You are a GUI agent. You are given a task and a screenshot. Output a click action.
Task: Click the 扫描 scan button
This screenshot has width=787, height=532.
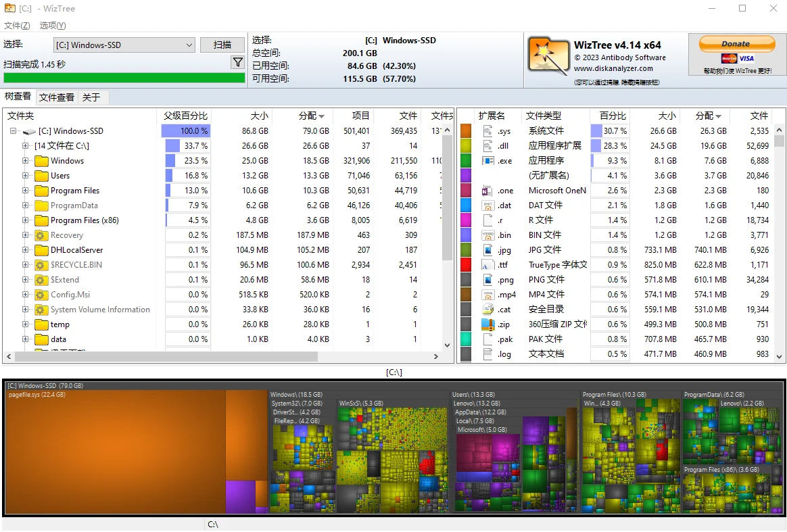[x=222, y=45]
